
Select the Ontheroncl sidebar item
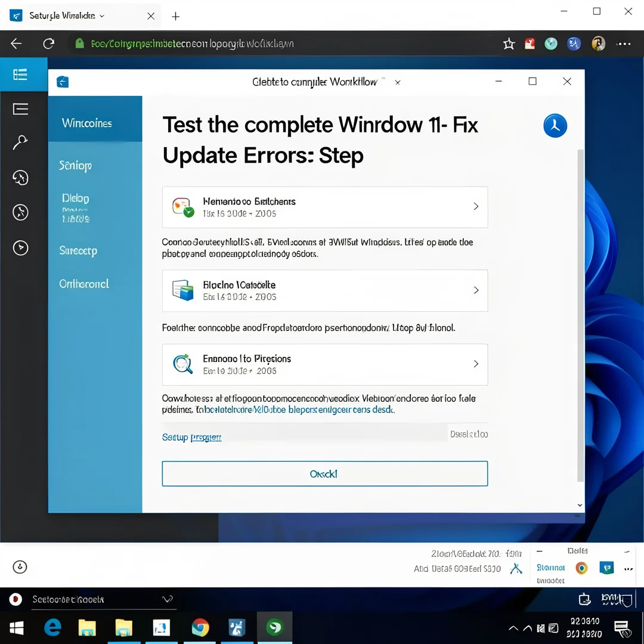[84, 284]
